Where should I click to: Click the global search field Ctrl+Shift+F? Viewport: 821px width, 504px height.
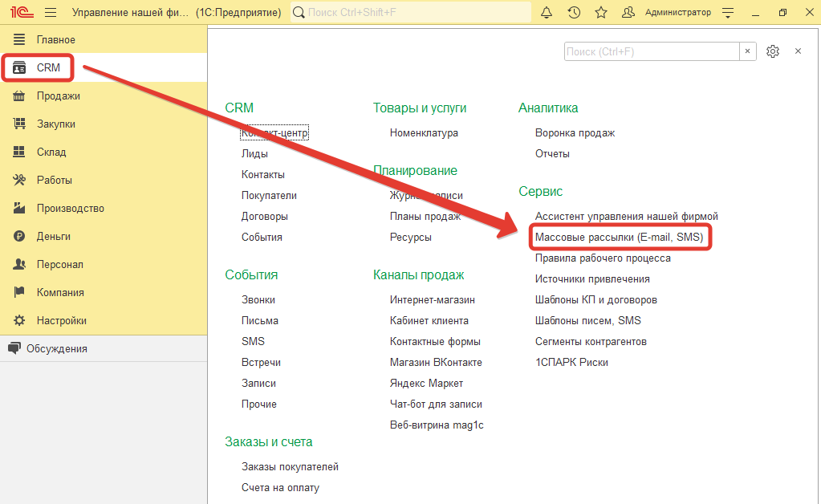(411, 12)
